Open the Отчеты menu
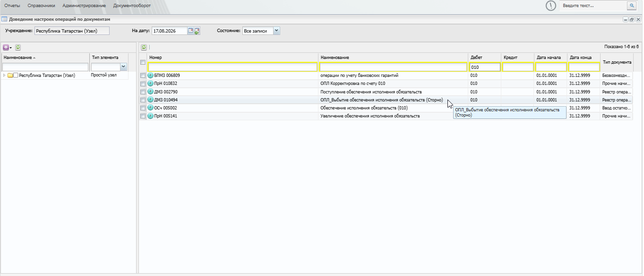Image resolution: width=644 pixels, height=276 pixels. pyautogui.click(x=12, y=6)
